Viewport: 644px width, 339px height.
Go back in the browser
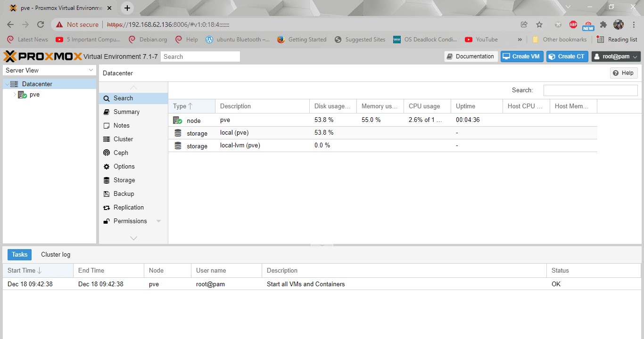(x=10, y=24)
